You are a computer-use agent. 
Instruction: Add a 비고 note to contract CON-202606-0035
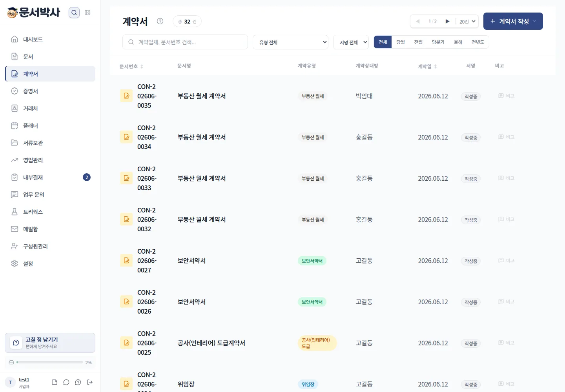pyautogui.click(x=506, y=96)
